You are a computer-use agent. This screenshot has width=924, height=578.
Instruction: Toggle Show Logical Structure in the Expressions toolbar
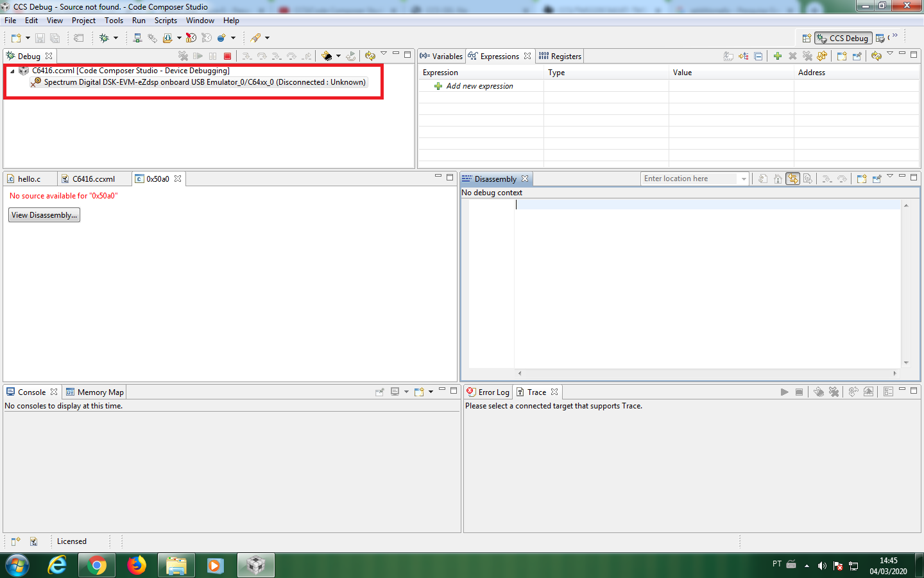click(744, 57)
